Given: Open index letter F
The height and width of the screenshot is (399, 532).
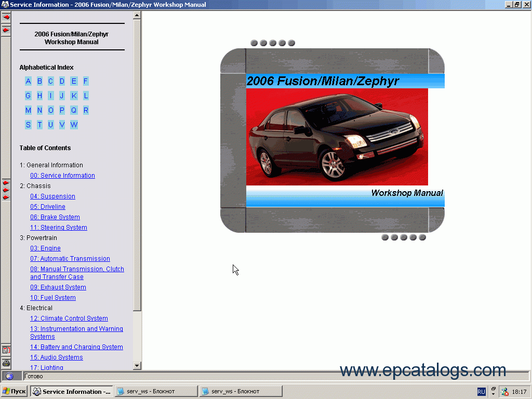Looking at the screenshot, I should (86, 81).
